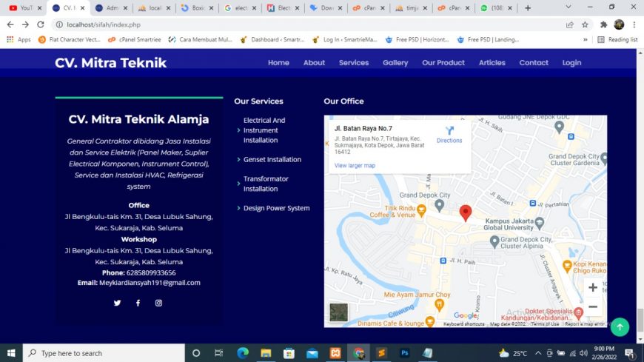Open the Chrome profile avatar
The height and width of the screenshot is (362, 644).
click(619, 24)
